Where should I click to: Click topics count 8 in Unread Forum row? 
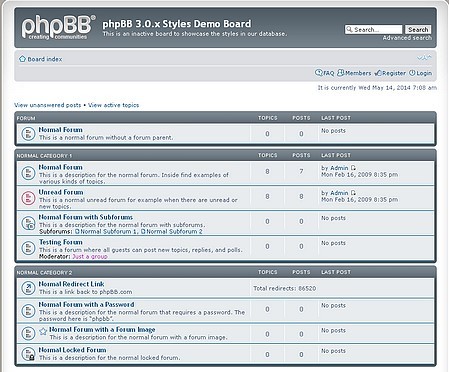(x=267, y=197)
